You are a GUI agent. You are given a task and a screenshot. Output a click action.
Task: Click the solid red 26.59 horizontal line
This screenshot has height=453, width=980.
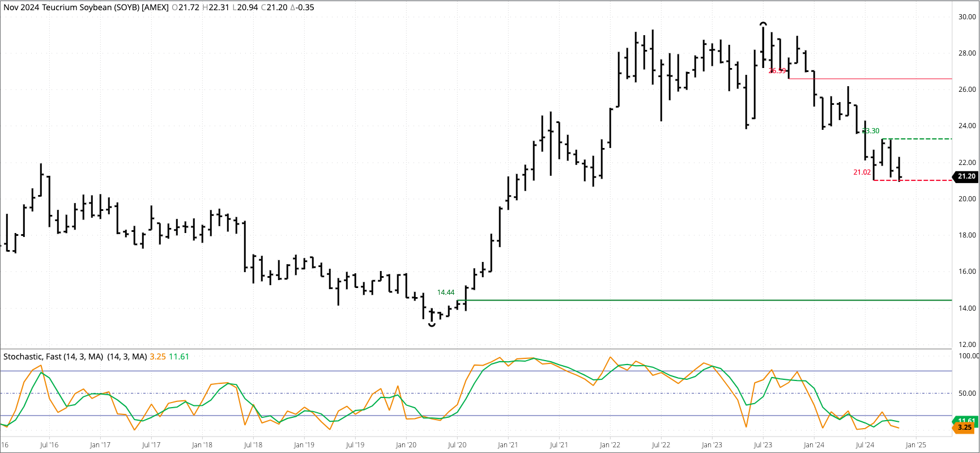coord(878,79)
